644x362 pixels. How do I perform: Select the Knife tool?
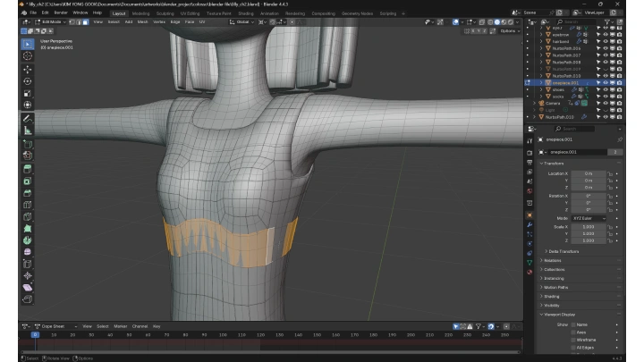(28, 216)
